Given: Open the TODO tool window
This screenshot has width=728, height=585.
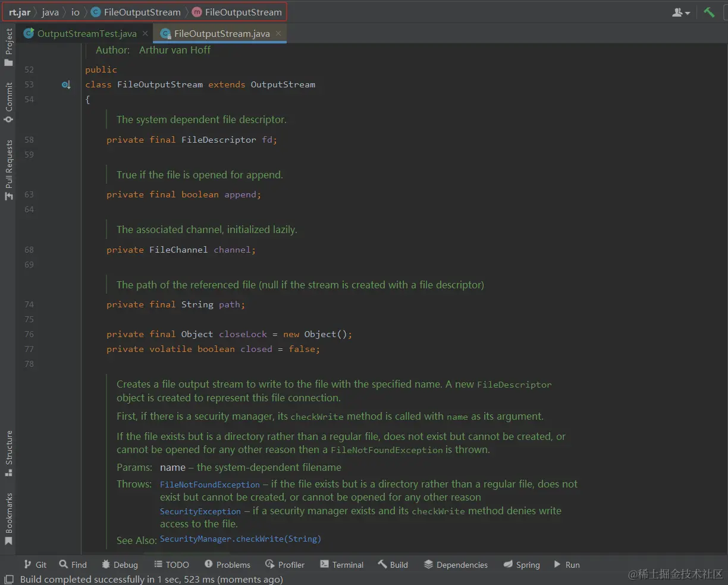Looking at the screenshot, I should pyautogui.click(x=171, y=565).
